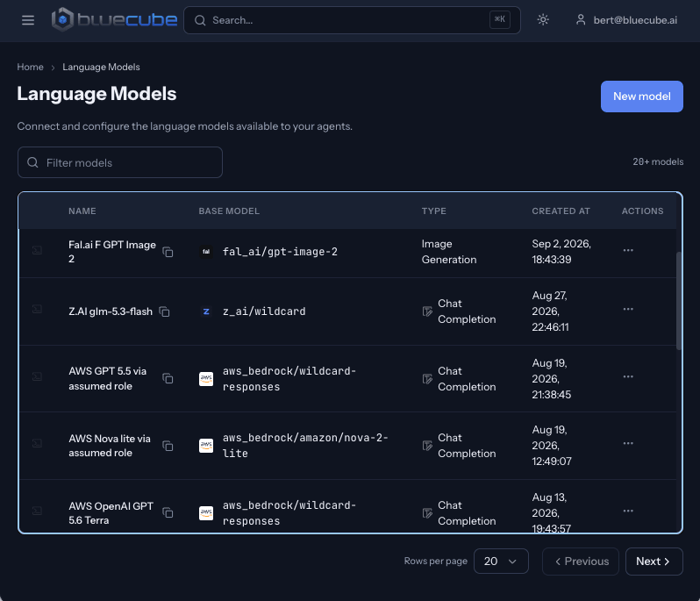
Task: Click the 20+ models count label
Action: point(658,161)
